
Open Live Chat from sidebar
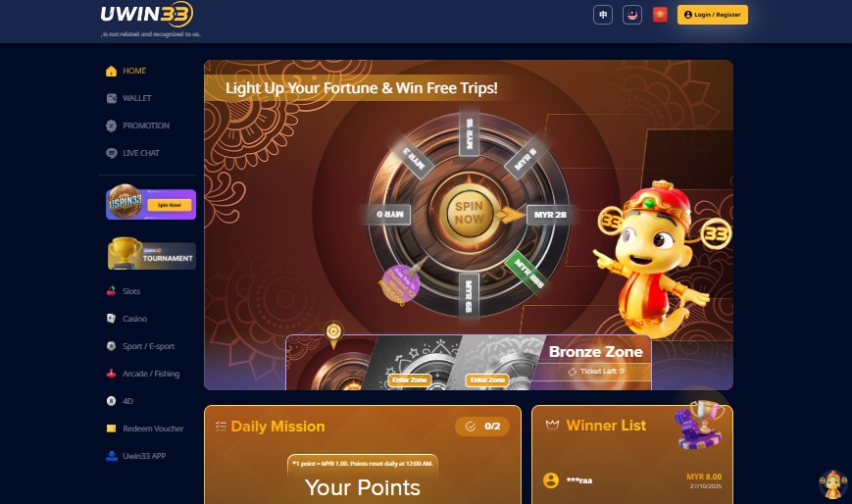133,153
